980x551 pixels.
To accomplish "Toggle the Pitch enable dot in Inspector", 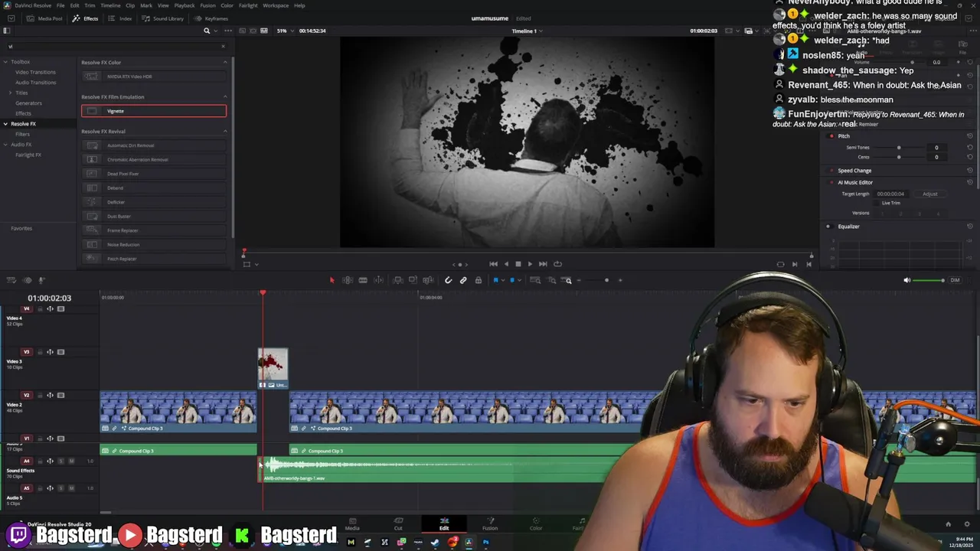I will pos(831,136).
